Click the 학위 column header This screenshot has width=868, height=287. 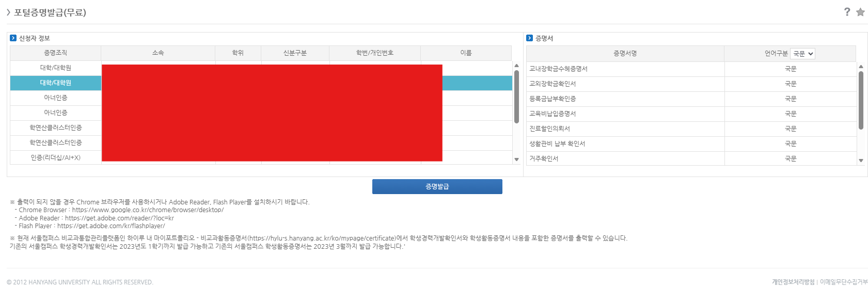(x=238, y=53)
